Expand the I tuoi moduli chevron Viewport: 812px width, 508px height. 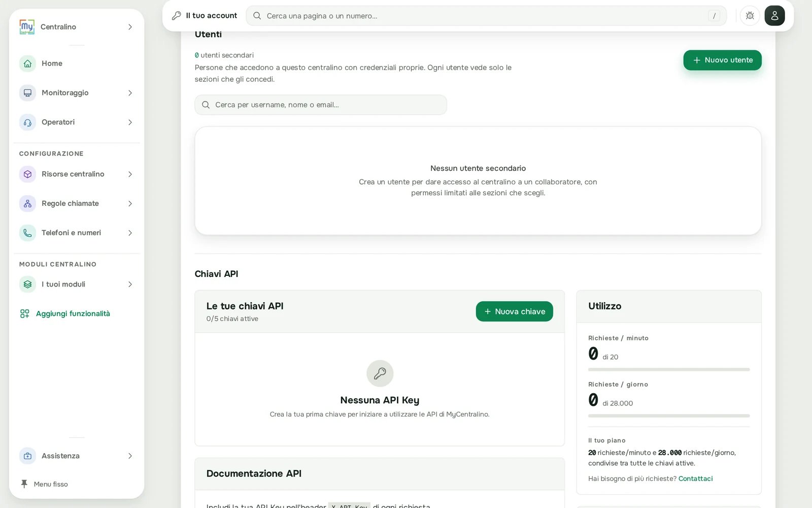pos(130,284)
